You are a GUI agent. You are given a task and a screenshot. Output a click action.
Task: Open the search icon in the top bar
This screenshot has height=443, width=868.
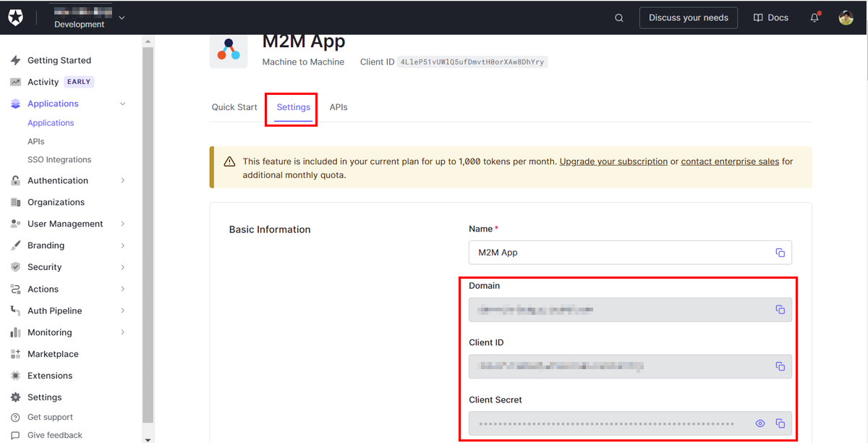[618, 17]
